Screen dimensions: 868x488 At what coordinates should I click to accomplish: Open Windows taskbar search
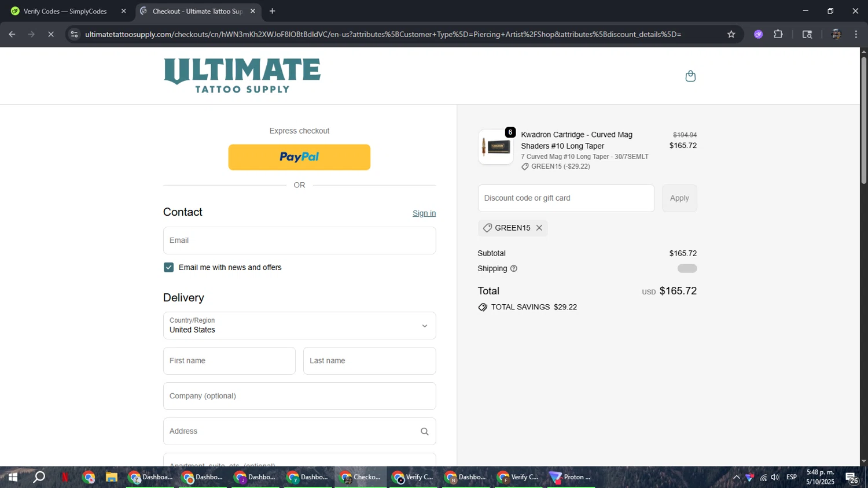39,477
